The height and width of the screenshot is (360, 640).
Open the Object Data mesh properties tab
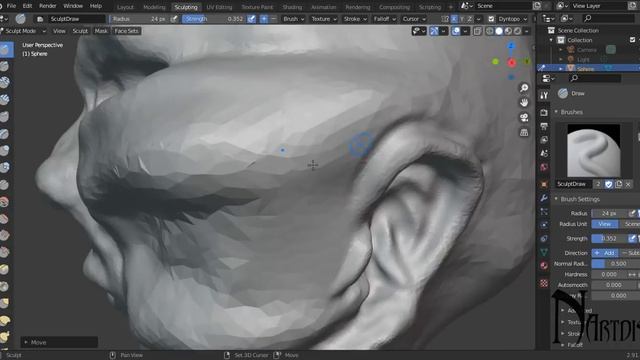coord(544,252)
